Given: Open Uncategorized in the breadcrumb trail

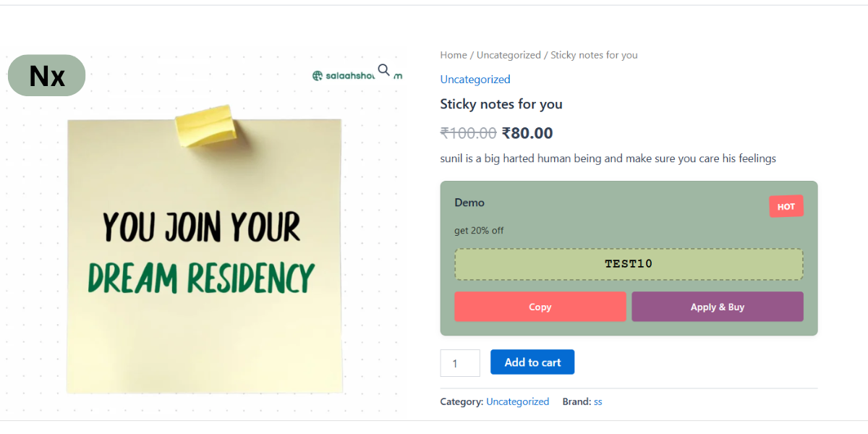Looking at the screenshot, I should click(509, 55).
